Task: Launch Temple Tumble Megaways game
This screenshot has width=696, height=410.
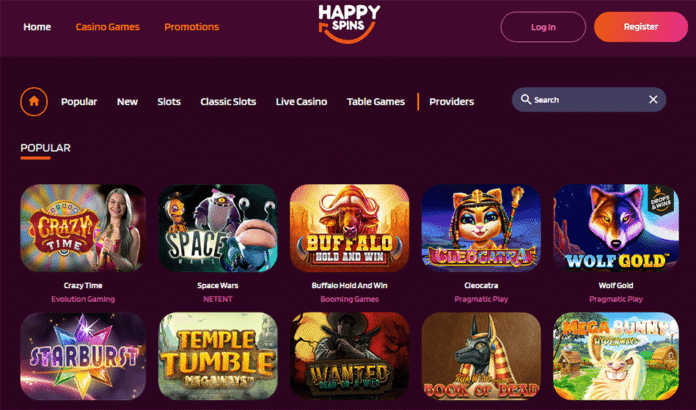Action: 218,356
